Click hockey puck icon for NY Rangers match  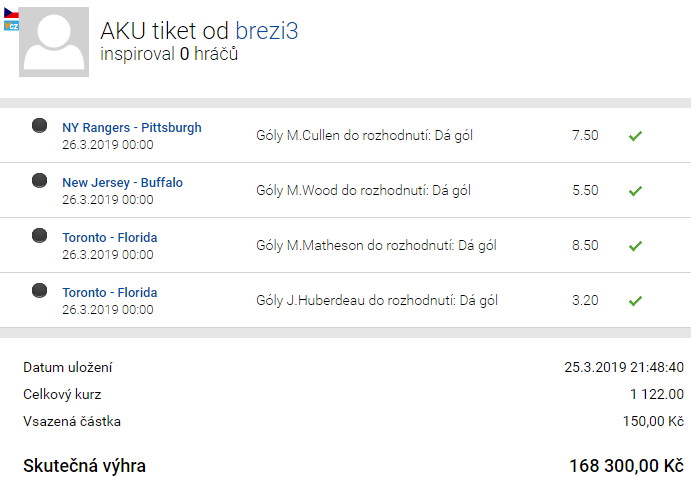click(x=40, y=126)
